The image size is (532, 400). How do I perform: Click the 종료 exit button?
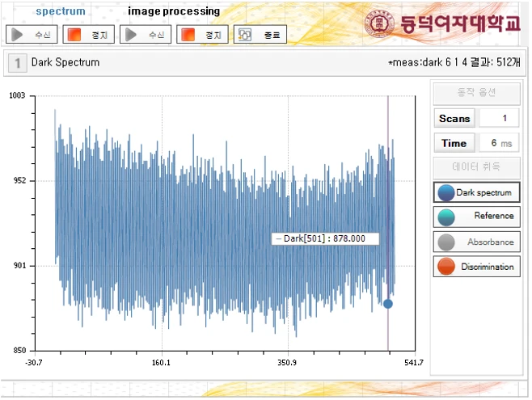(260, 34)
